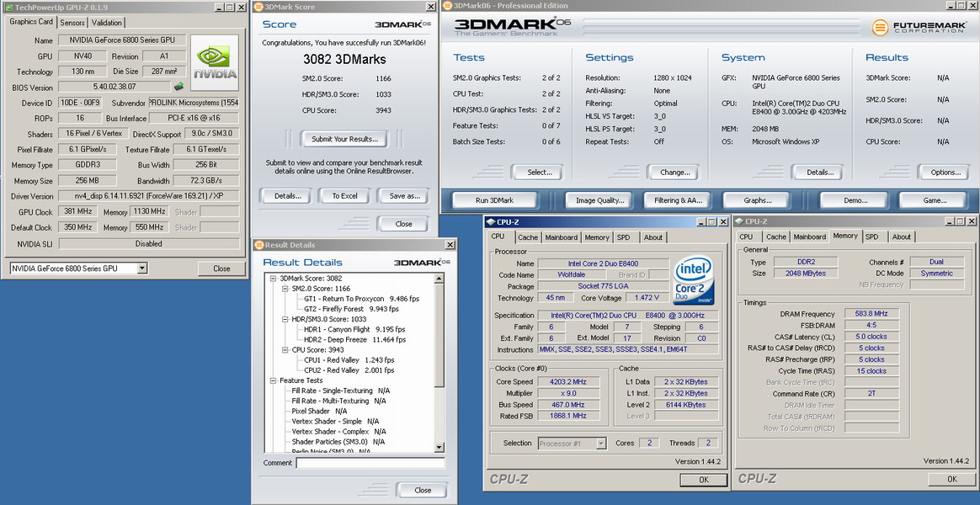Click the 3DMark06 Professional Edition title icon
The width and height of the screenshot is (980, 505).
448,6
